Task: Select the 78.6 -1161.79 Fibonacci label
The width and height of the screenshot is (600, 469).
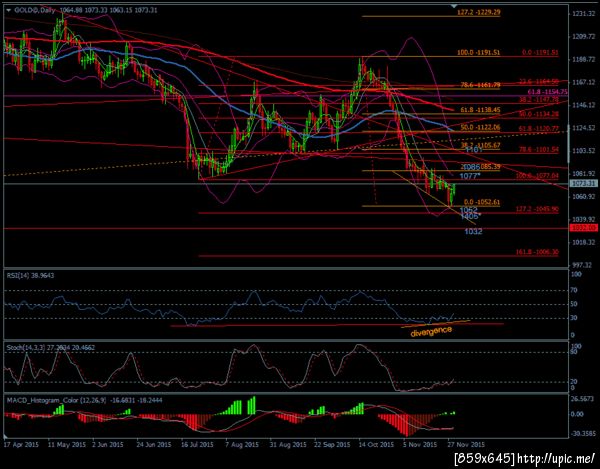Action: pos(480,85)
